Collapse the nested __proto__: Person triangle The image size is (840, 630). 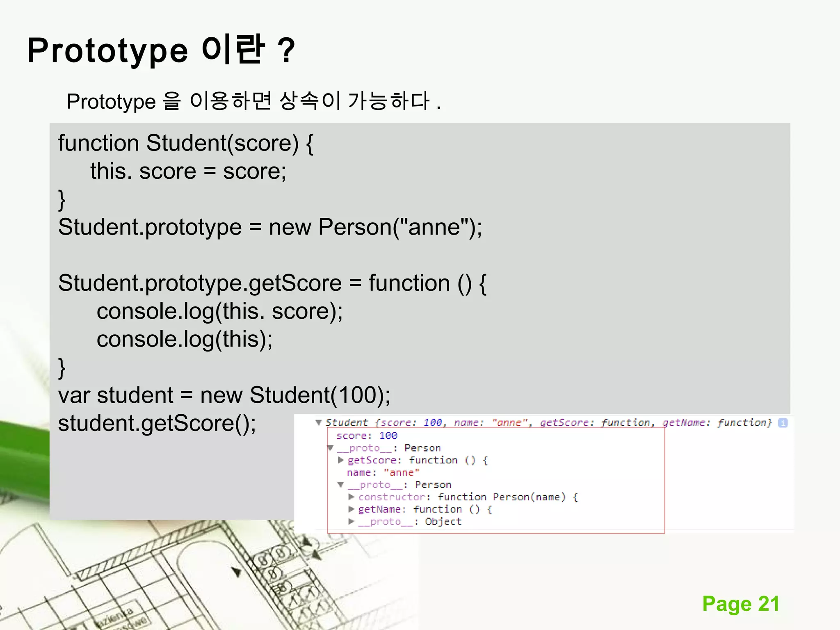[x=340, y=484]
